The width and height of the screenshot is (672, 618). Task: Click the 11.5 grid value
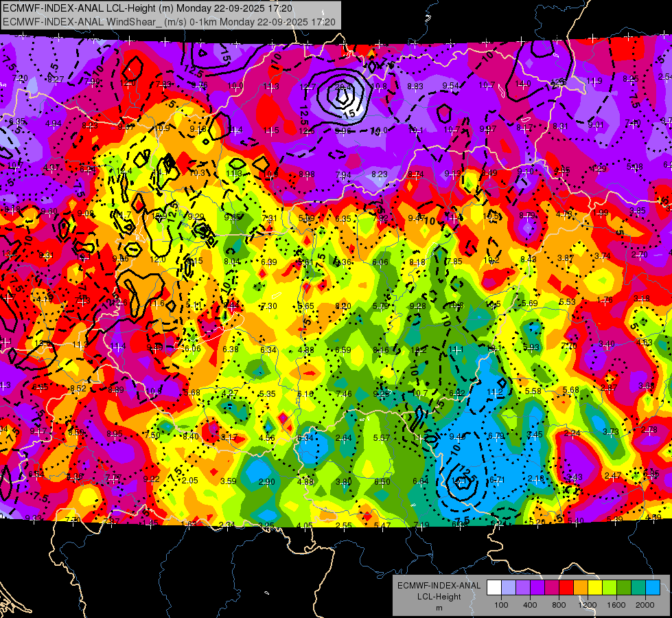(271, 130)
